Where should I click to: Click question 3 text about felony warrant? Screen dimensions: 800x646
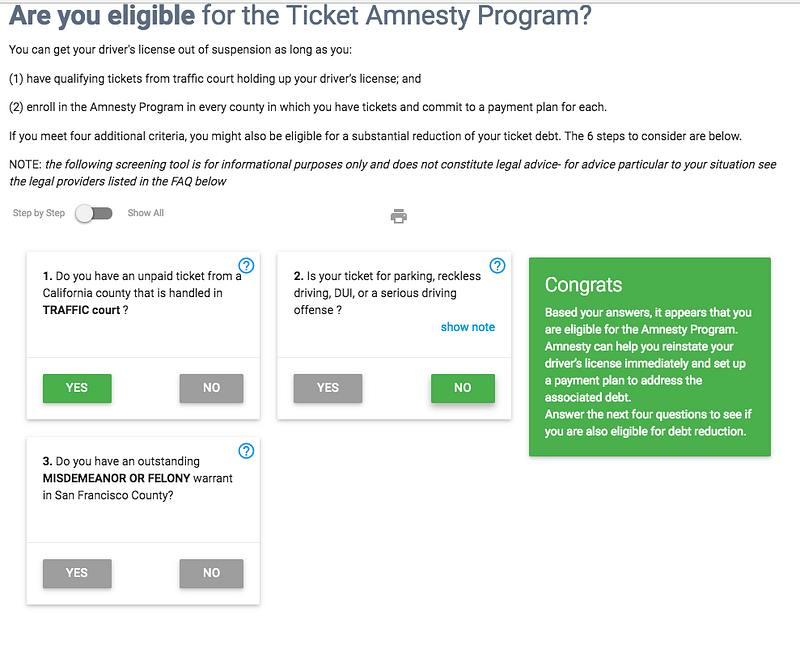[138, 478]
